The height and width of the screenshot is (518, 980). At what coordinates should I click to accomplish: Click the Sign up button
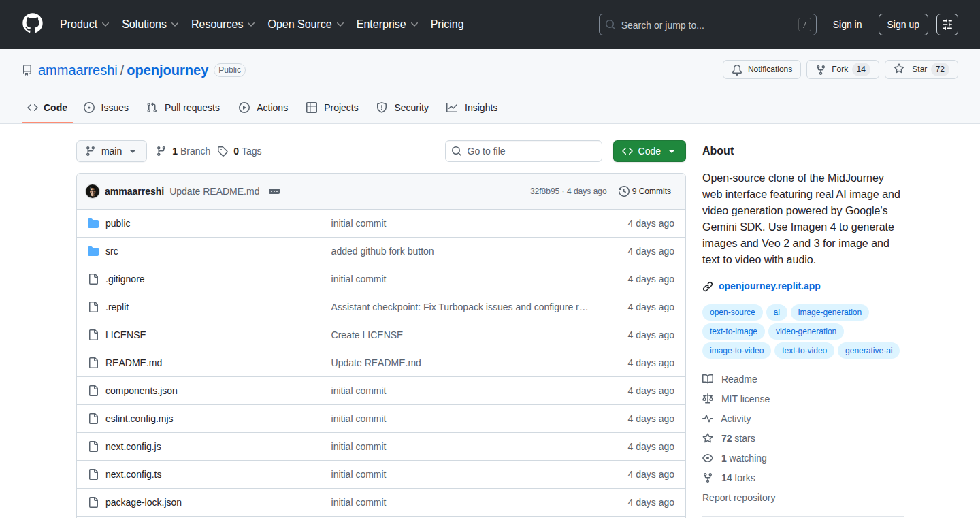(903, 25)
